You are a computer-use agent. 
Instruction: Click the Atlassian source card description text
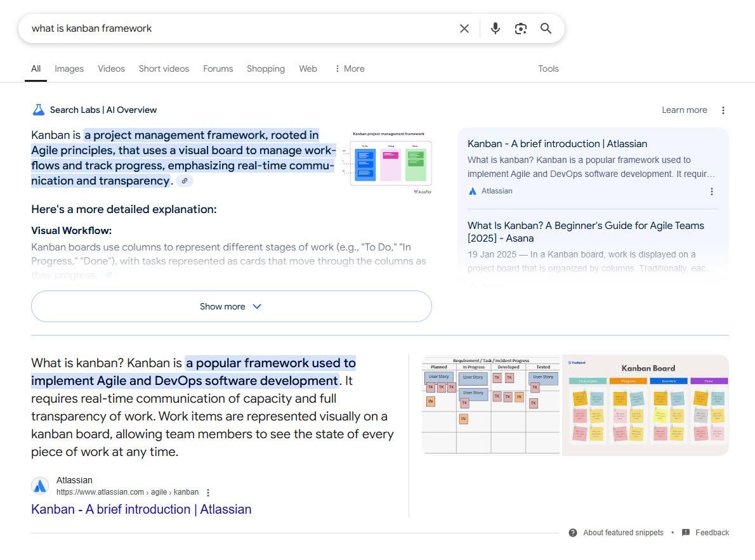click(x=591, y=167)
